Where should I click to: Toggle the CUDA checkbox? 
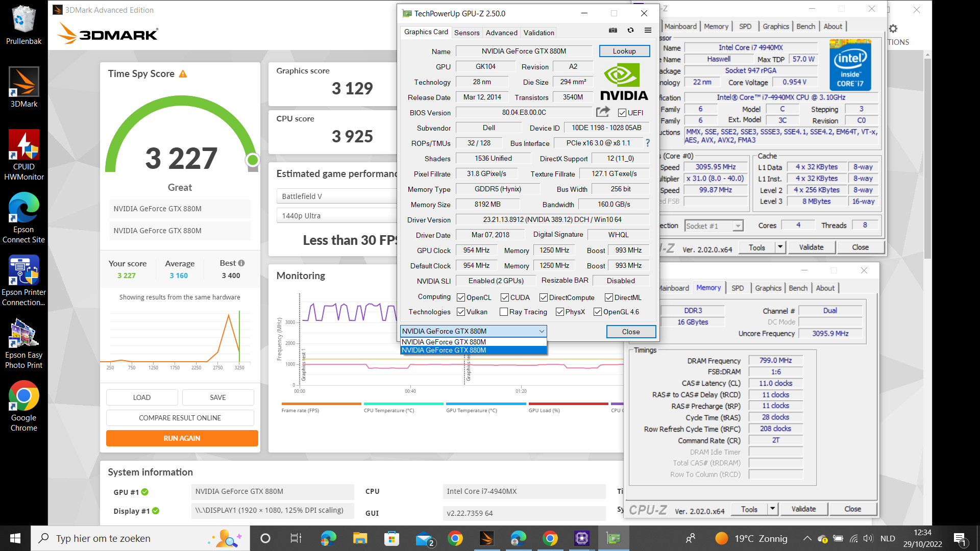click(x=505, y=297)
